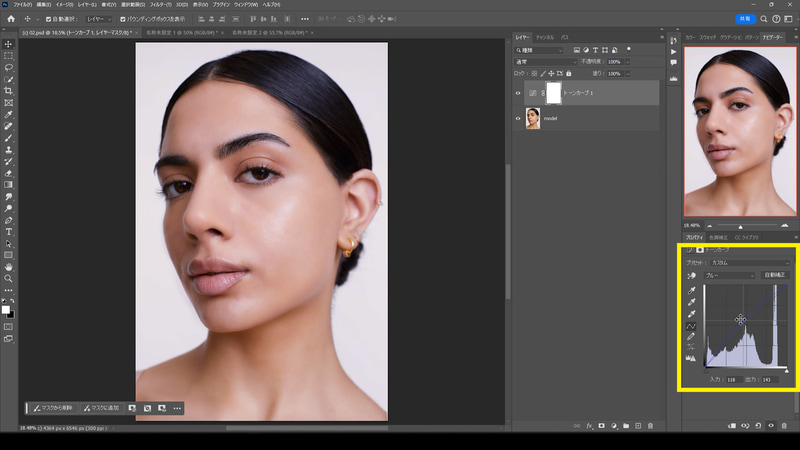This screenshot has height=450, width=800.
Task: Click the 自動補正 button
Action: pos(775,274)
